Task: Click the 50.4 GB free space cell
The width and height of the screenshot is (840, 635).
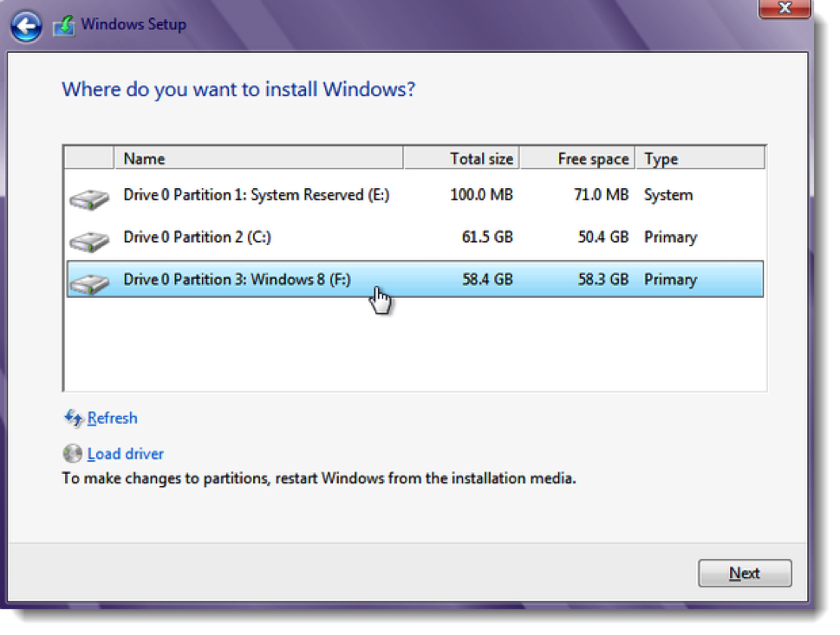Action: pyautogui.click(x=603, y=237)
